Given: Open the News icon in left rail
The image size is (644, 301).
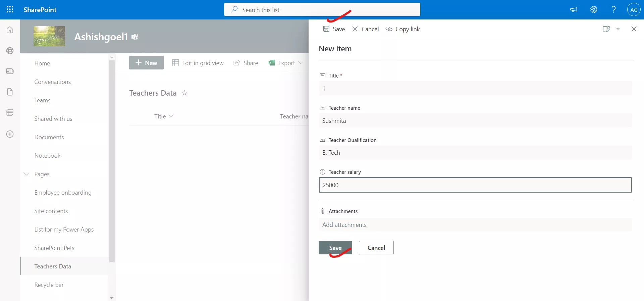Looking at the screenshot, I should [x=10, y=71].
